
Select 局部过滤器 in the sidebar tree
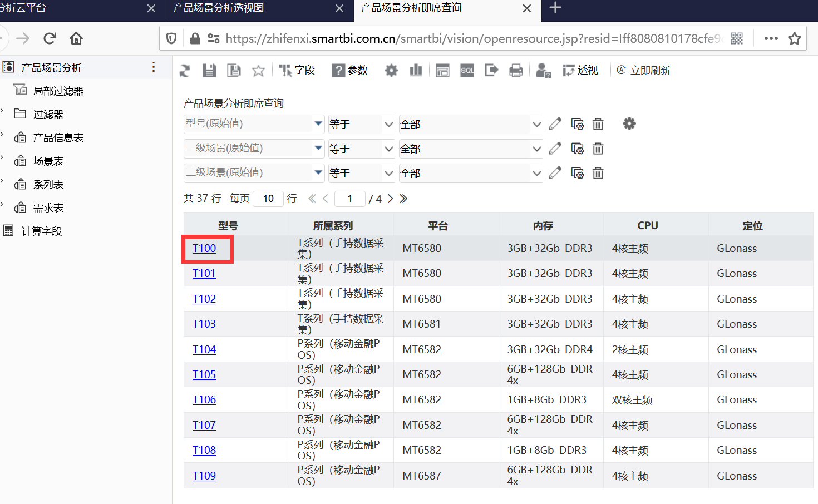(x=58, y=91)
